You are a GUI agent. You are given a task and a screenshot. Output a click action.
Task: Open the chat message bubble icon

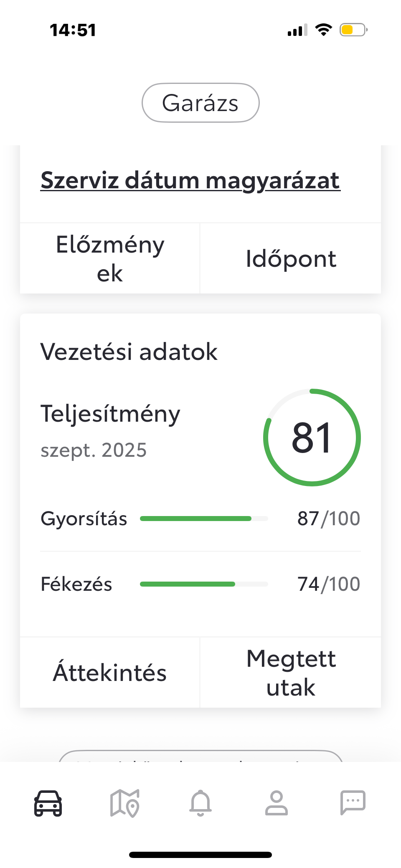click(x=353, y=802)
